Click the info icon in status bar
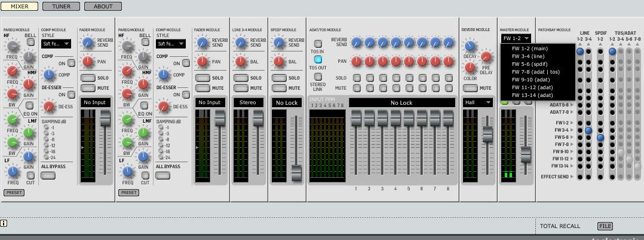The height and width of the screenshot is (240, 644). click(4, 223)
